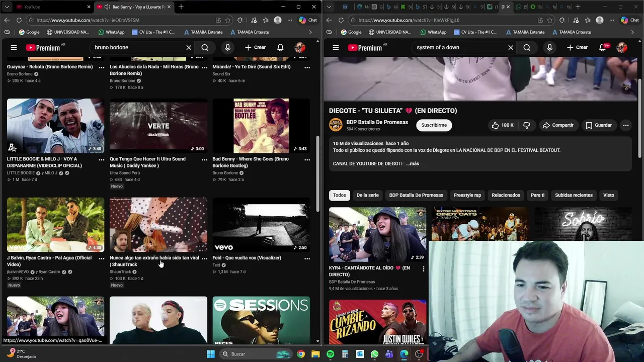The height and width of the screenshot is (362, 644).
Task: Open options for Bad Bunny - Where She Goes
Action: pos(307,159)
